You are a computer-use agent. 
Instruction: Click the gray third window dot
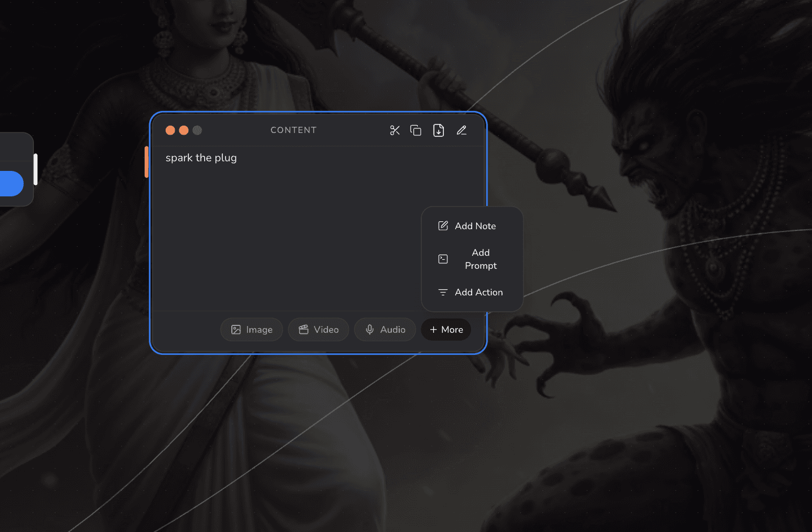tap(197, 130)
